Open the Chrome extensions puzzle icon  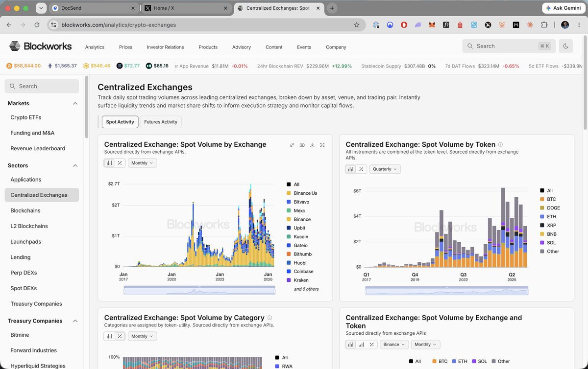click(544, 25)
